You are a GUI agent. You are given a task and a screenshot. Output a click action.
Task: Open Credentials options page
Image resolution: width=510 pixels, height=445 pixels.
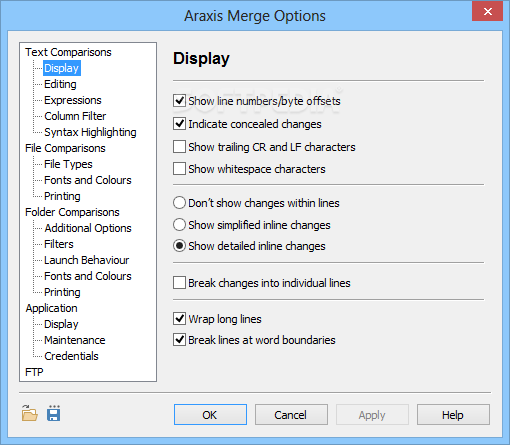click(71, 356)
